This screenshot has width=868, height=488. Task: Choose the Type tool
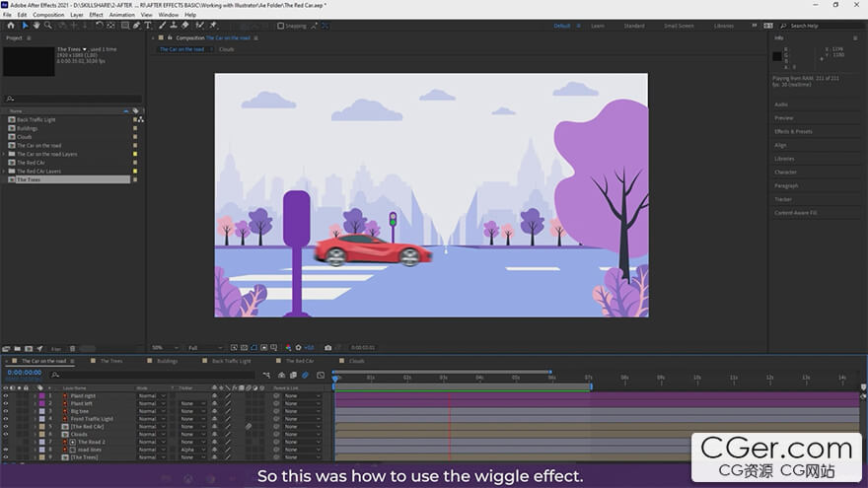[x=148, y=26]
